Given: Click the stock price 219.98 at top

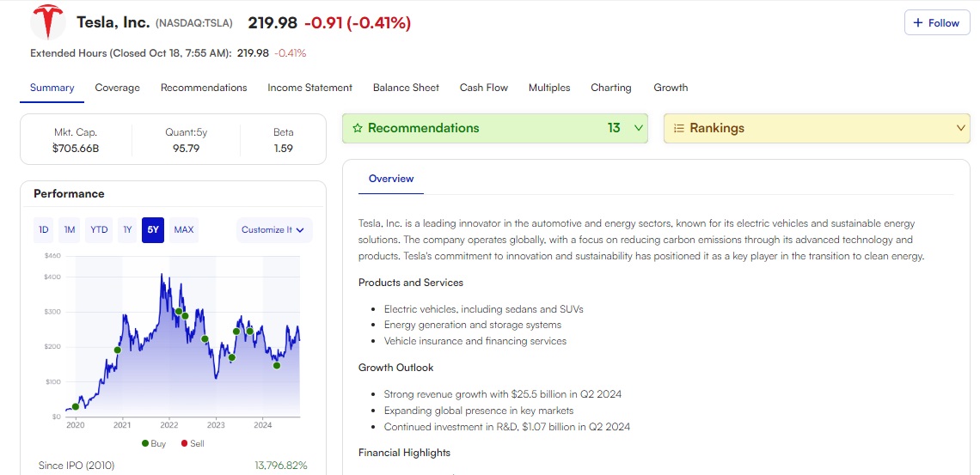Looking at the screenshot, I should pos(273,23).
